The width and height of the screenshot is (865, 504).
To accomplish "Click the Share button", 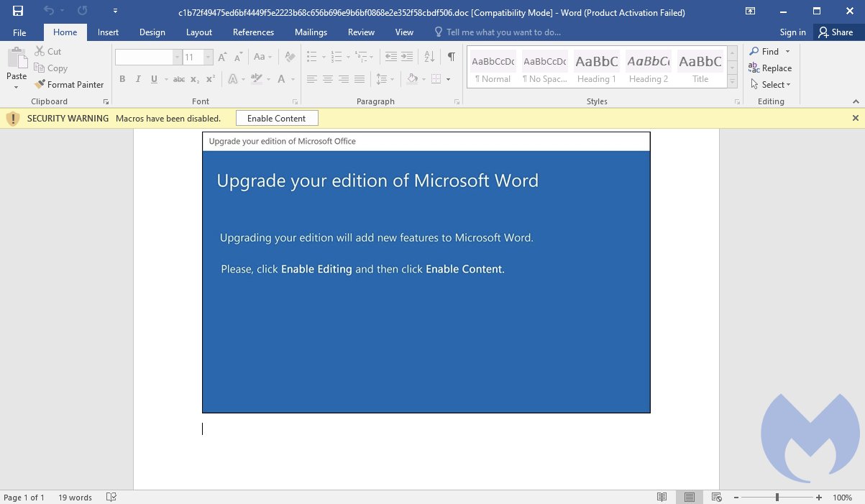I will pos(835,32).
